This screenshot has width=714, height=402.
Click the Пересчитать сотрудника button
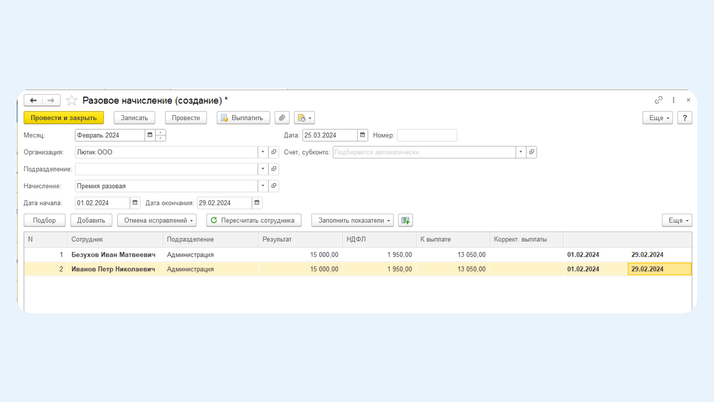pyautogui.click(x=253, y=220)
